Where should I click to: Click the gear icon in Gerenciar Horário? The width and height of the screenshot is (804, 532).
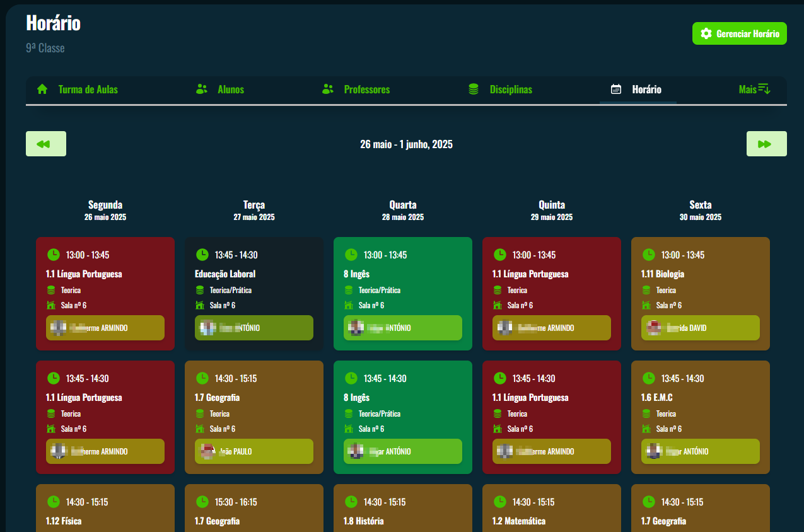coord(706,34)
